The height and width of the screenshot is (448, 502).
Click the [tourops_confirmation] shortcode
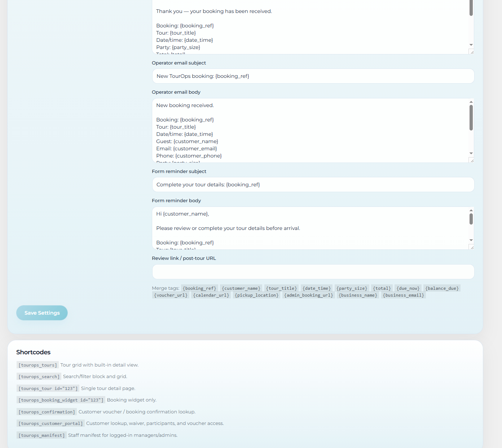(47, 412)
